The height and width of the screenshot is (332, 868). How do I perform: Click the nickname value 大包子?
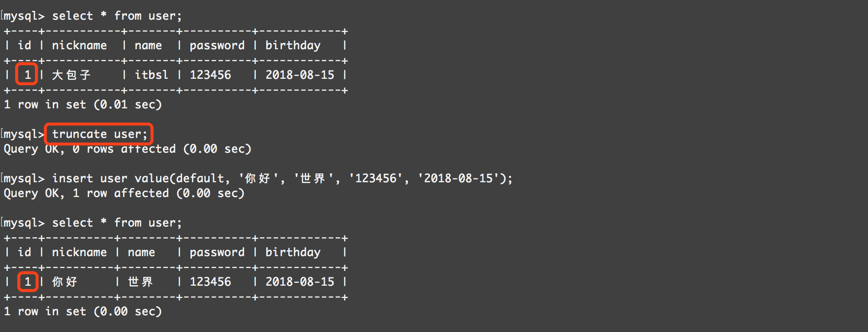(71, 75)
